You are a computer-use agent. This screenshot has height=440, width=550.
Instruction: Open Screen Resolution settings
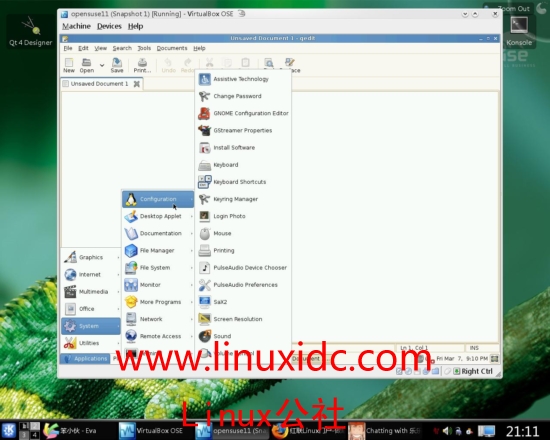tap(243, 319)
